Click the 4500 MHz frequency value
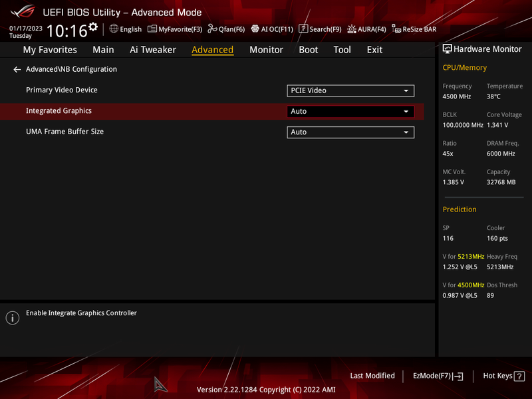Screen dimensions: 532x399 pos(457,96)
